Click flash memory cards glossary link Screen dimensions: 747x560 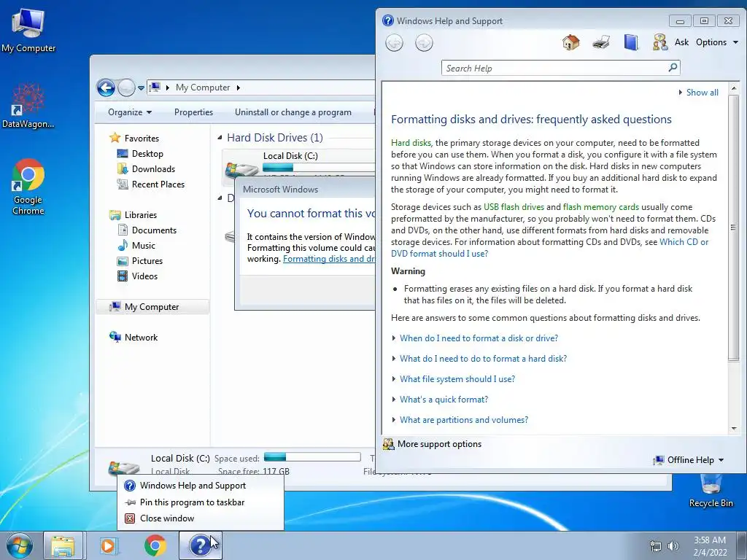601,207
